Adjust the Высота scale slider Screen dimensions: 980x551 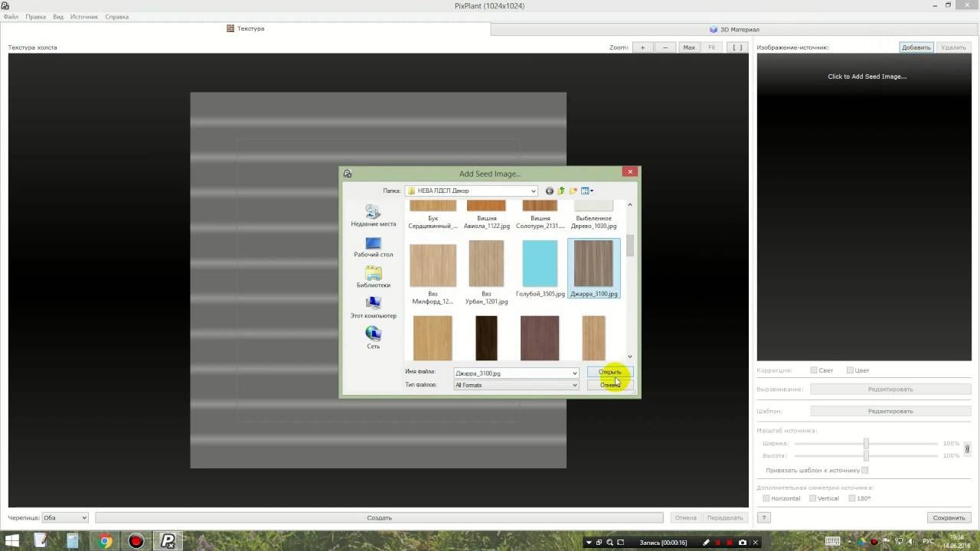point(866,455)
